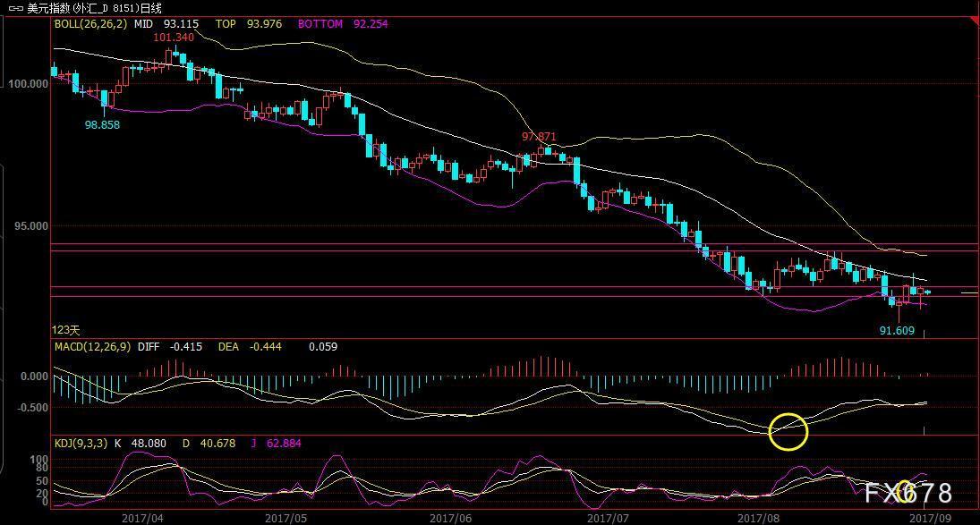Click the FX678 watermark logo
The height and width of the screenshot is (525, 980).
click(x=907, y=493)
